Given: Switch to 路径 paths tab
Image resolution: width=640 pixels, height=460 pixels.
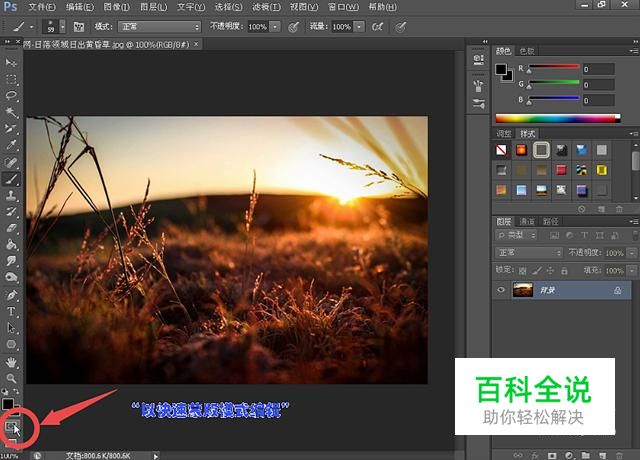Looking at the screenshot, I should pos(551,222).
